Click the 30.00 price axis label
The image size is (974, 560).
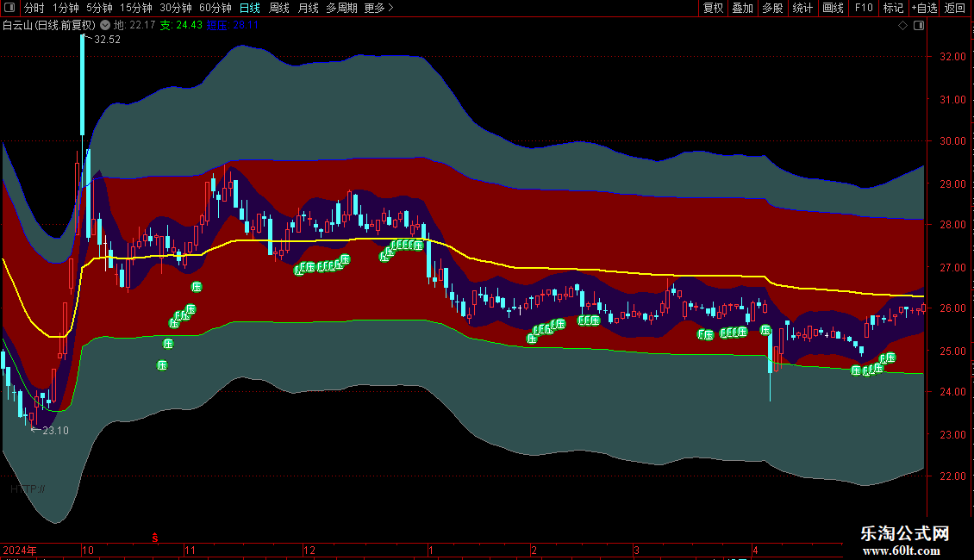point(952,141)
